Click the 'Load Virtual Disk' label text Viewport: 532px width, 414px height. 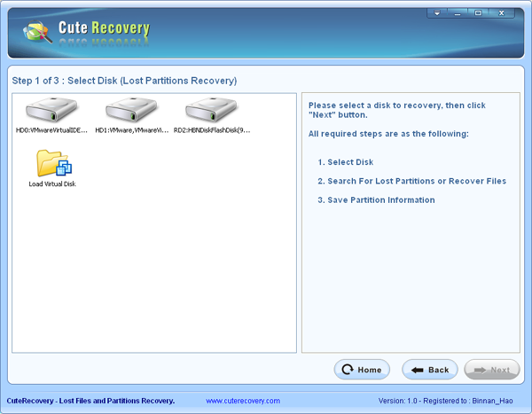click(x=52, y=184)
